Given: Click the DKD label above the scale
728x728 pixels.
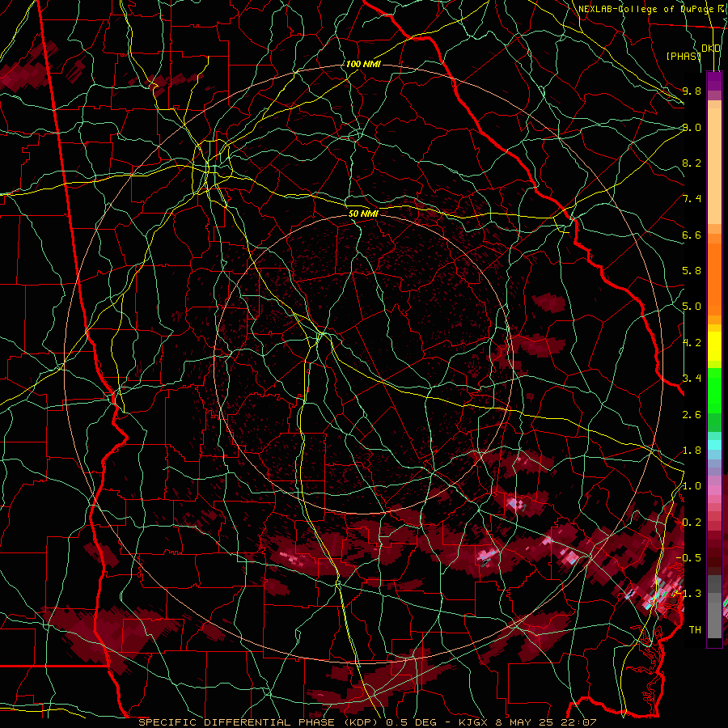Looking at the screenshot, I should point(711,49).
